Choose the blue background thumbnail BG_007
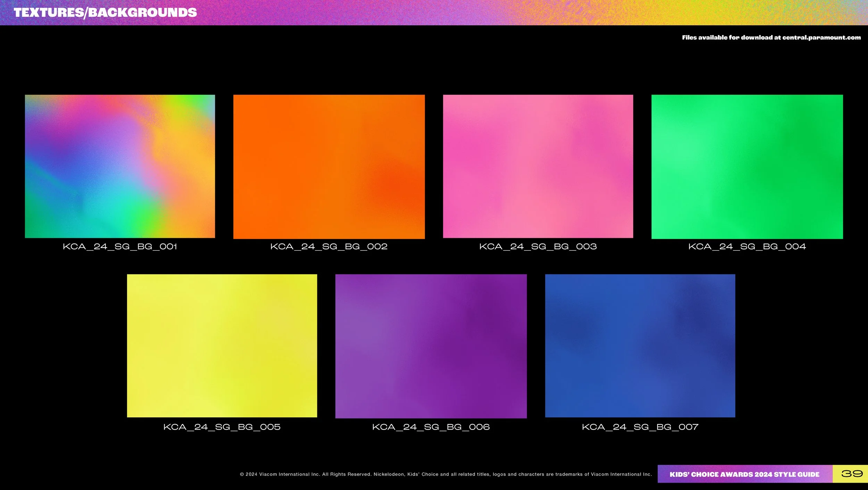Viewport: 868px width, 490px height. coord(640,346)
